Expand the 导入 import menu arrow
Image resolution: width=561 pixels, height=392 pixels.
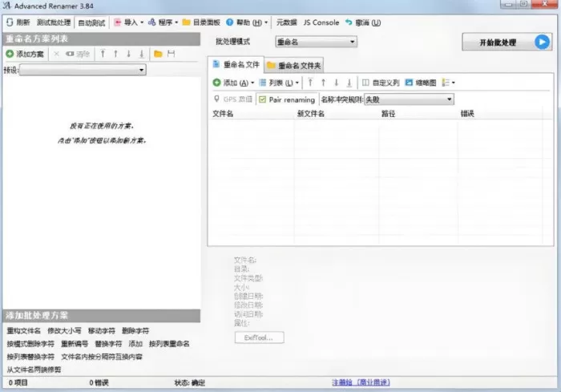[142, 22]
